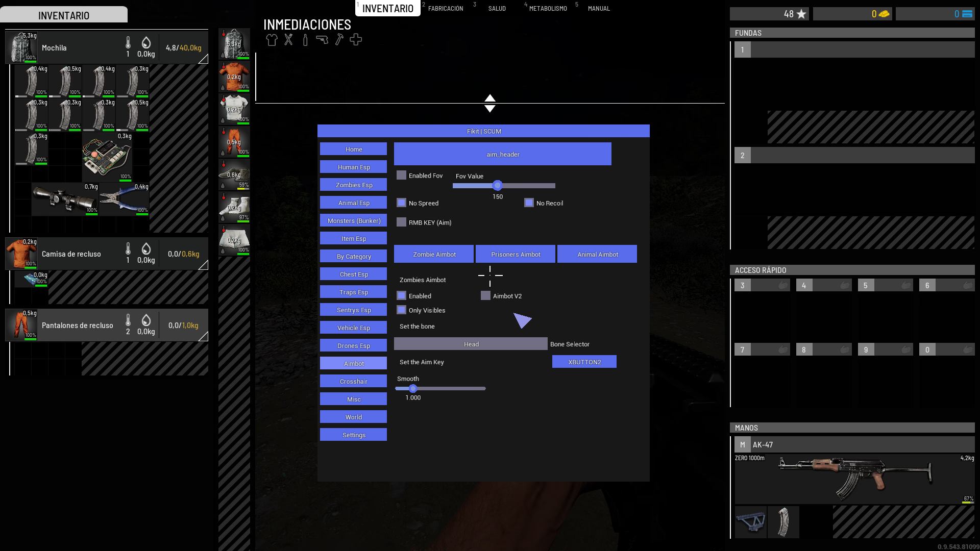
Task: Select the clothing filter shirt icon
Action: [272, 40]
